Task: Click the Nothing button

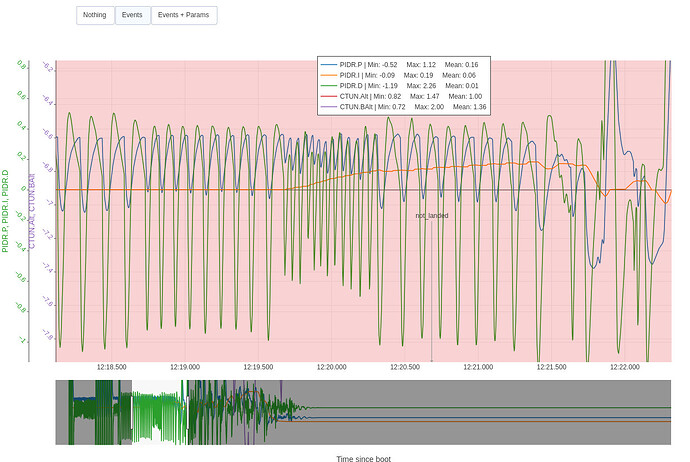Action: [x=95, y=15]
